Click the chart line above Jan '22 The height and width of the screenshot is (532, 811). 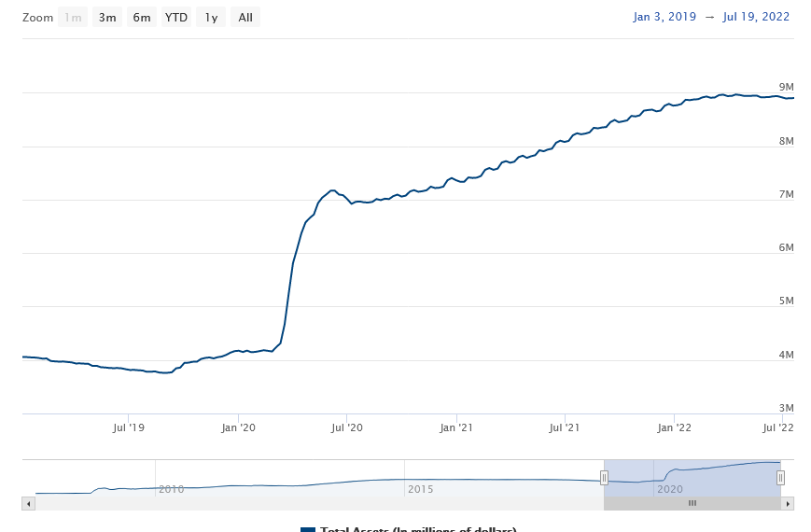click(674, 105)
